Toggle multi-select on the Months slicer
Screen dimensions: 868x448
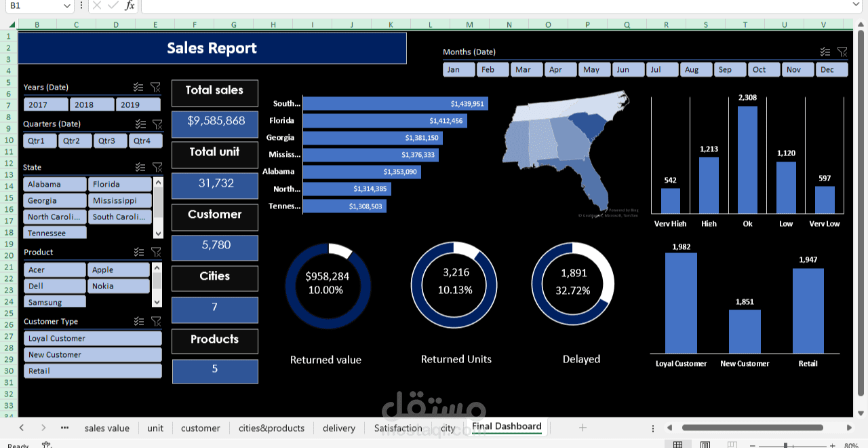coord(825,52)
